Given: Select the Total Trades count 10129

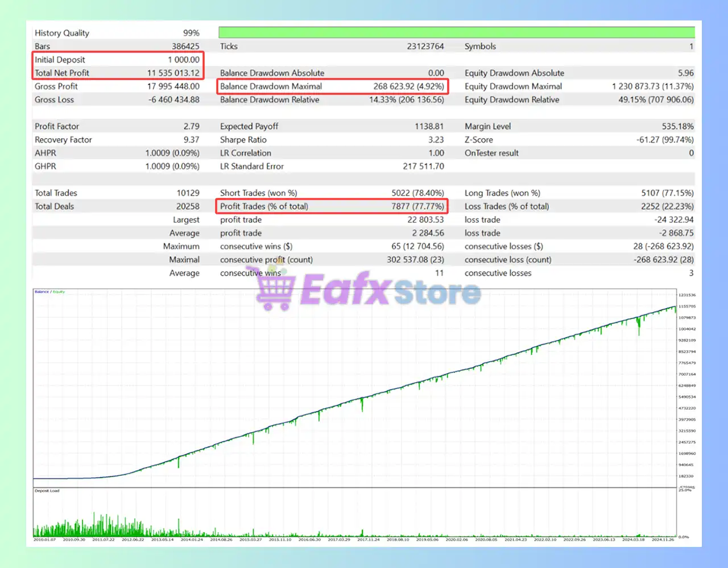Looking at the screenshot, I should [188, 193].
